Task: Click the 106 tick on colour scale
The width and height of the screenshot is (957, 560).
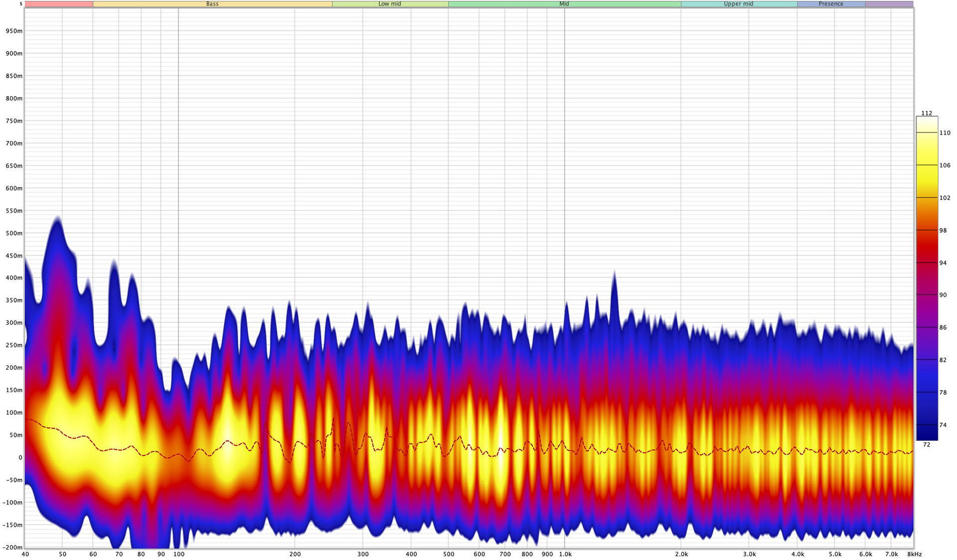Action: pyautogui.click(x=945, y=165)
